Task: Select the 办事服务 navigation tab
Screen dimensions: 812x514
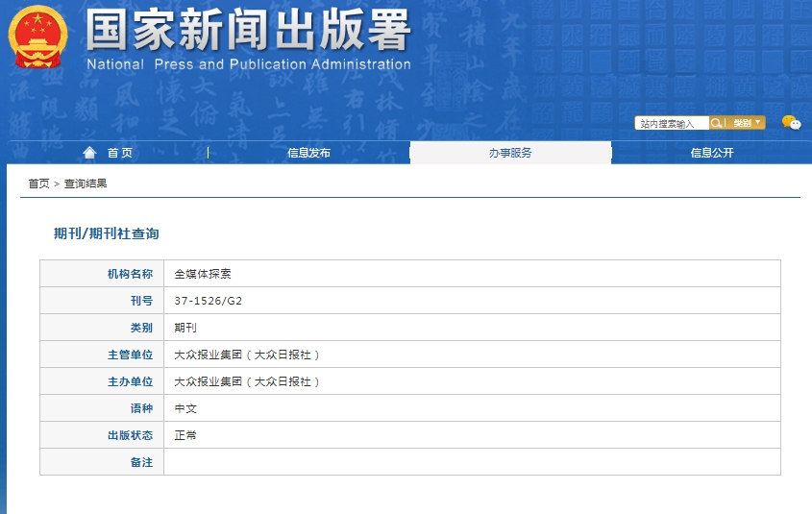Action: pos(510,153)
